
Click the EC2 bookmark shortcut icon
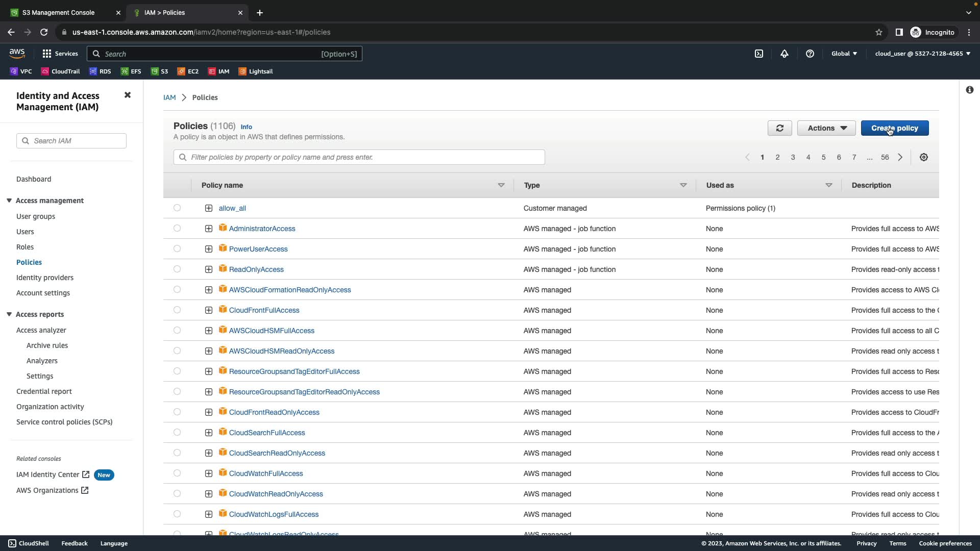tap(181, 71)
